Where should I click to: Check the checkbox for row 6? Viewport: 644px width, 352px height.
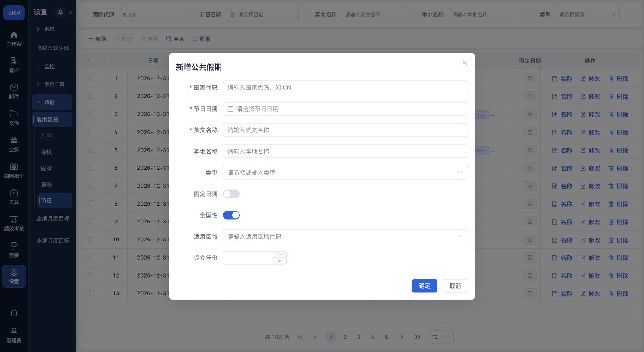tap(92, 168)
